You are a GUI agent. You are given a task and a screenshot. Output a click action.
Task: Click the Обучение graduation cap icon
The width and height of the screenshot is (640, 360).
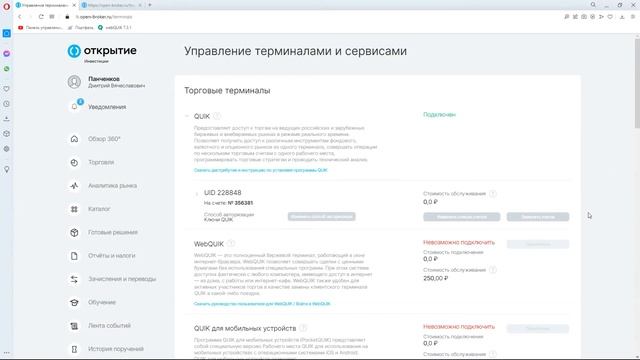click(x=74, y=302)
